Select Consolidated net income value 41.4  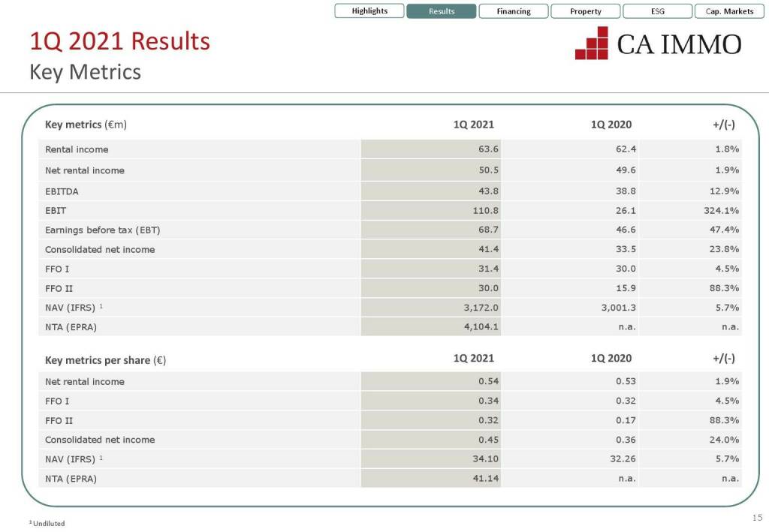point(488,249)
